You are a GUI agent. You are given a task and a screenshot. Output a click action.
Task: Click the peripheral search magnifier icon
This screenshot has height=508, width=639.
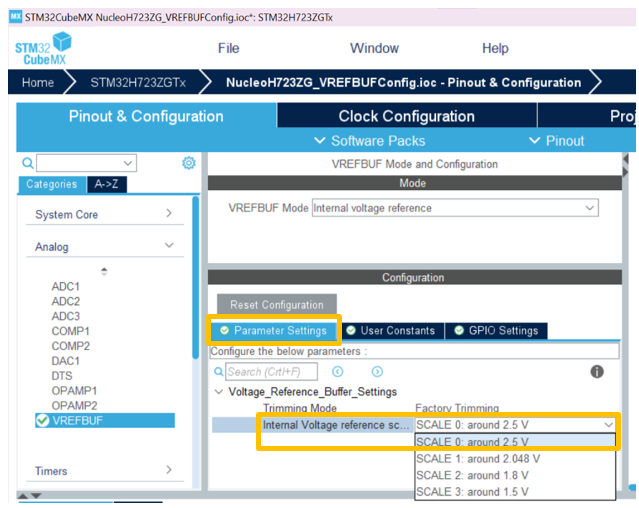(27, 163)
